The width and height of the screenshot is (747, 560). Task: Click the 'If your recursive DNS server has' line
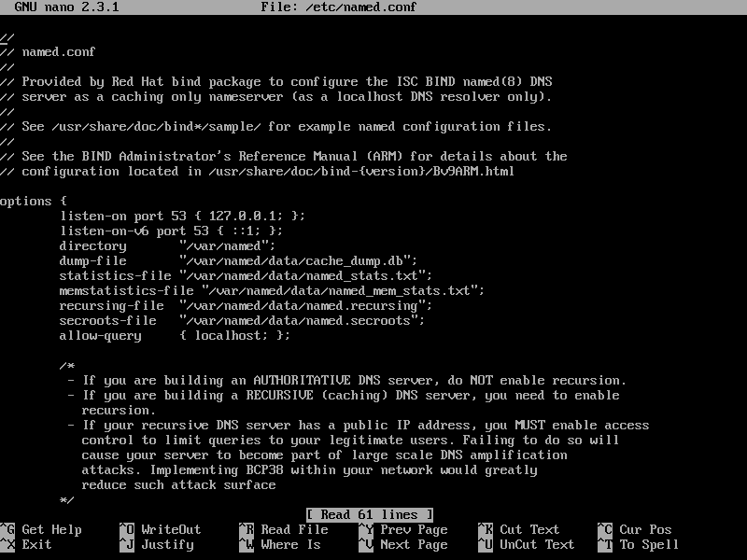(359, 426)
